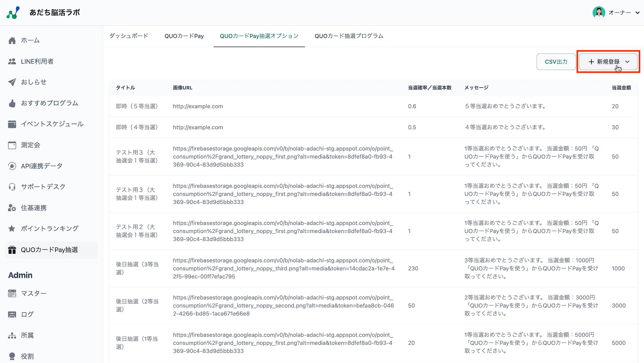Image resolution: width=644 pixels, height=363 pixels.
Task: Click the CSV出力 button
Action: 556,62
